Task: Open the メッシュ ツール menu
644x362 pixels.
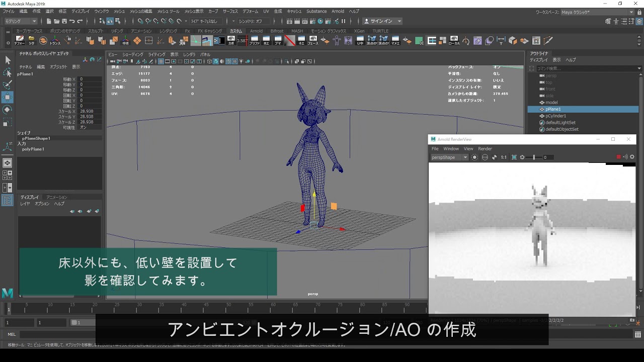Action: point(168,11)
